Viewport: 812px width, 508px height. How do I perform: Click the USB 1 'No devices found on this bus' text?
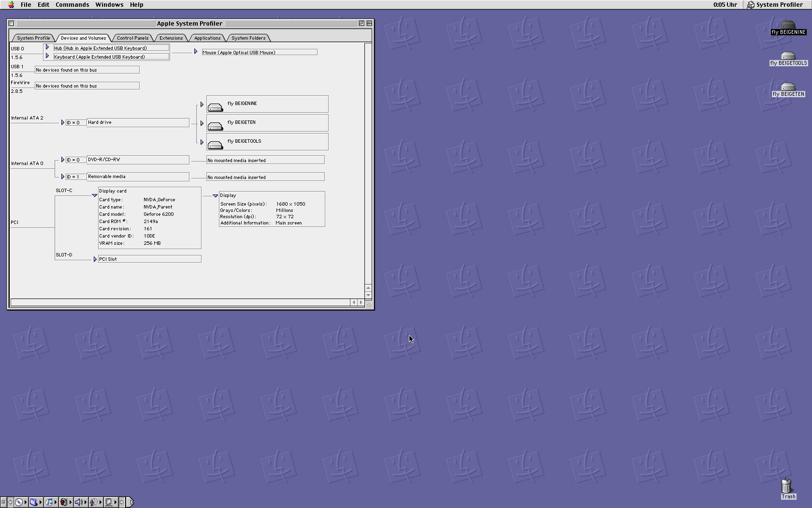tap(66, 70)
